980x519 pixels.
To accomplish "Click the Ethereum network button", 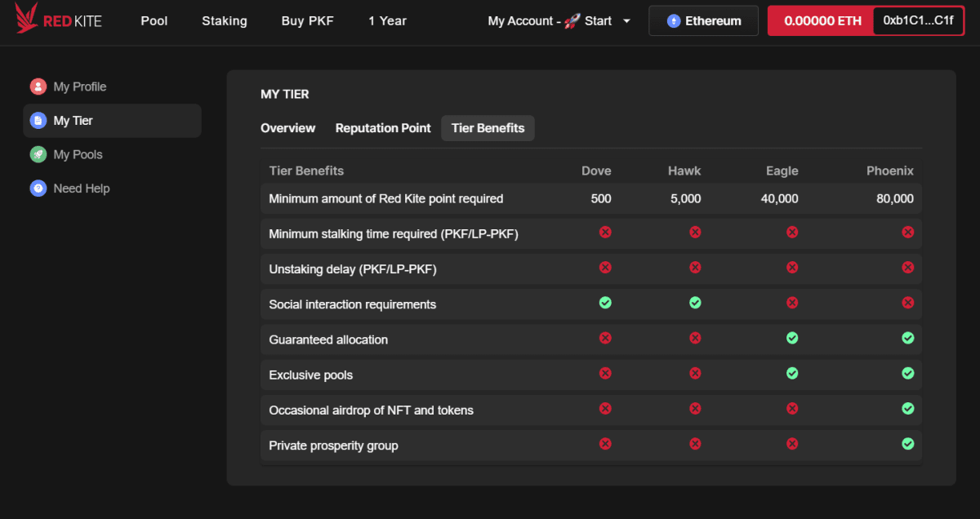I will click(704, 21).
